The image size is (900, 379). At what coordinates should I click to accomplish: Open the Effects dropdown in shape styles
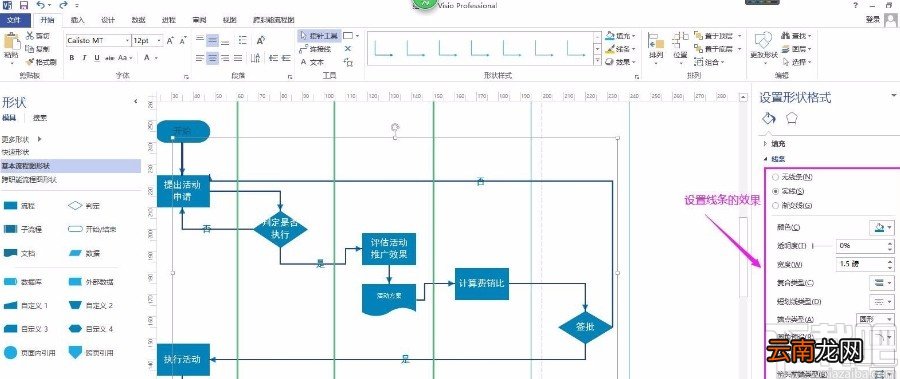click(619, 62)
